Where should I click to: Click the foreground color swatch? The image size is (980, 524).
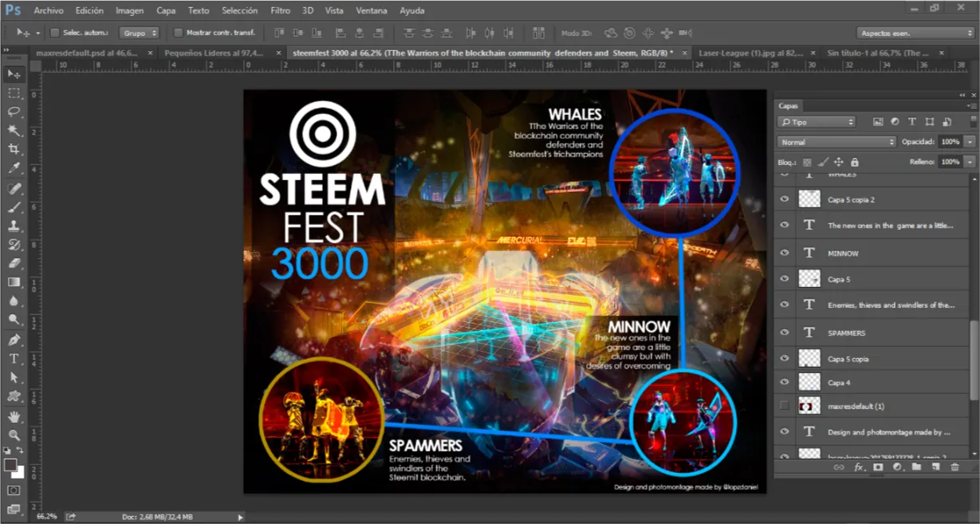(10, 465)
